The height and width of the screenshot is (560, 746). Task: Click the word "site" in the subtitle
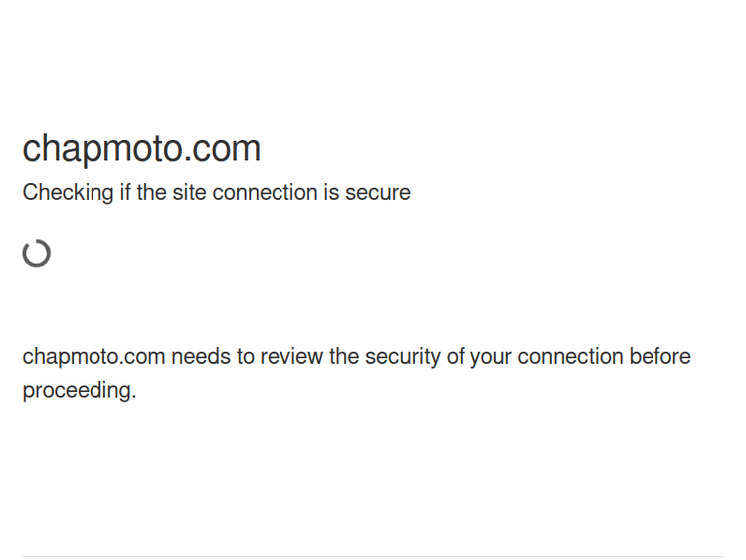pyautogui.click(x=189, y=192)
